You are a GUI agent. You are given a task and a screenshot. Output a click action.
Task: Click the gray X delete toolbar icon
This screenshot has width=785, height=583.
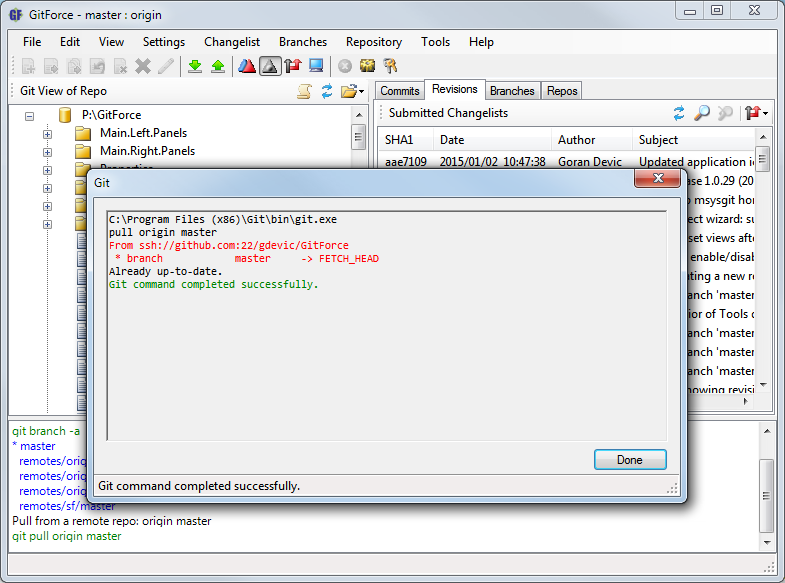[x=143, y=66]
